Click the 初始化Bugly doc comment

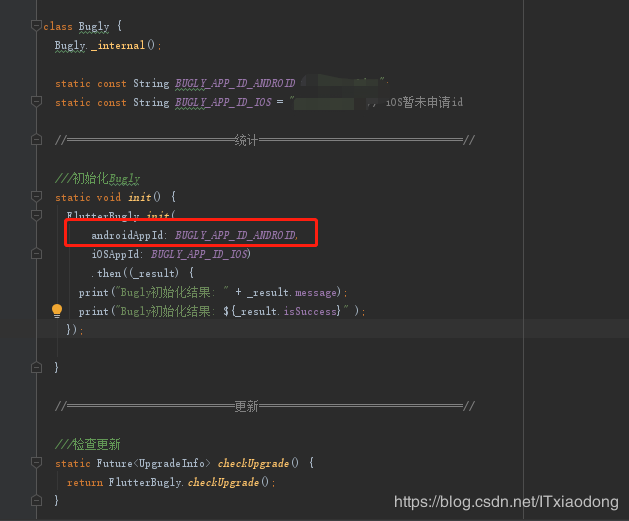(97, 178)
